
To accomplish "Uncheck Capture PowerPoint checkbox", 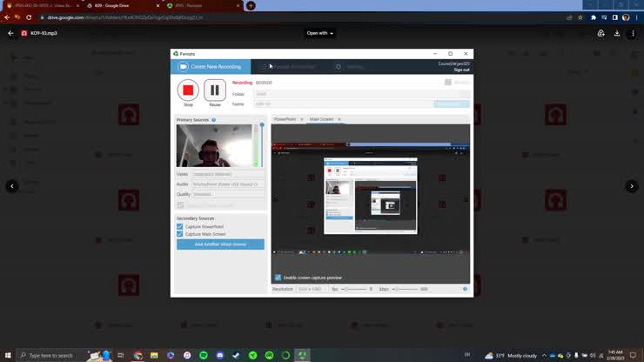I will coord(180,227).
